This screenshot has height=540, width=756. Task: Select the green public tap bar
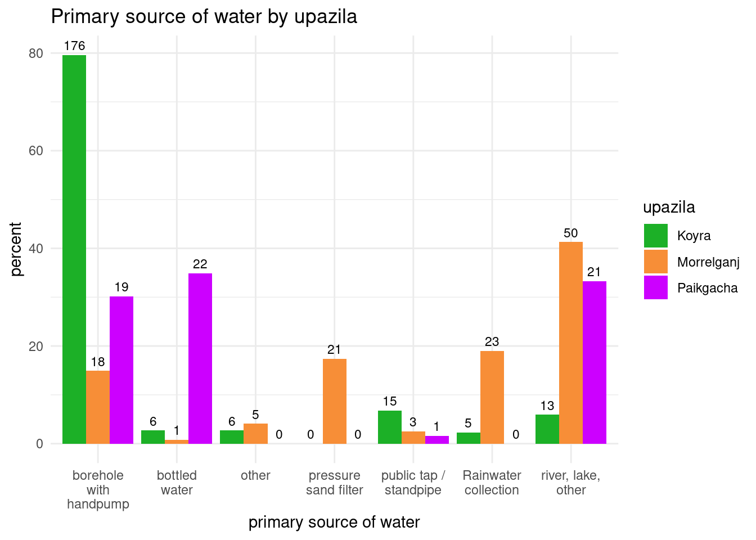pyautogui.click(x=389, y=427)
